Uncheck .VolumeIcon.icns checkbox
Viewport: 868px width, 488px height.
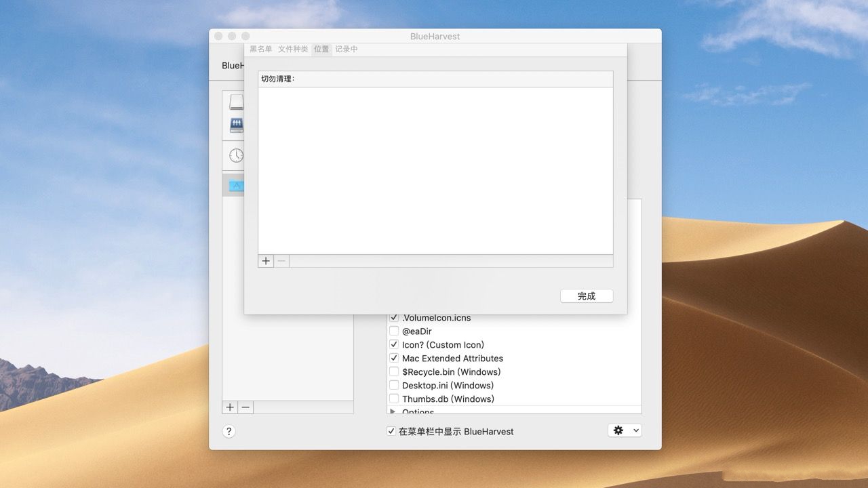tap(394, 317)
